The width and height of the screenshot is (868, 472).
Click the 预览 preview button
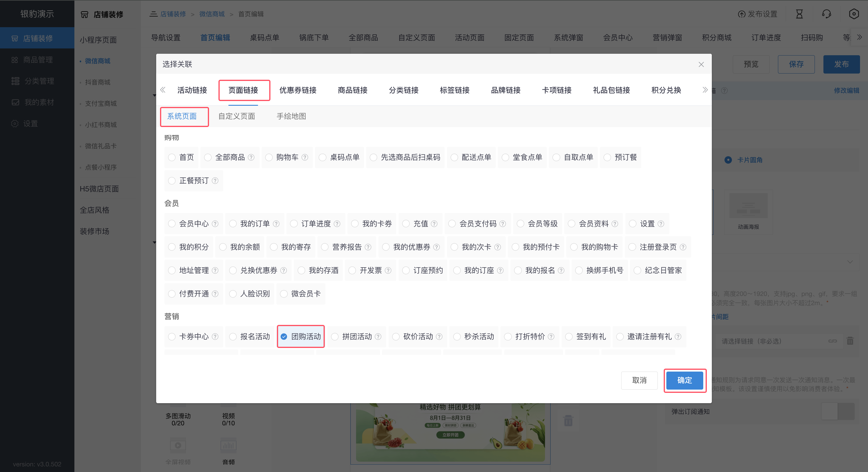tap(751, 64)
